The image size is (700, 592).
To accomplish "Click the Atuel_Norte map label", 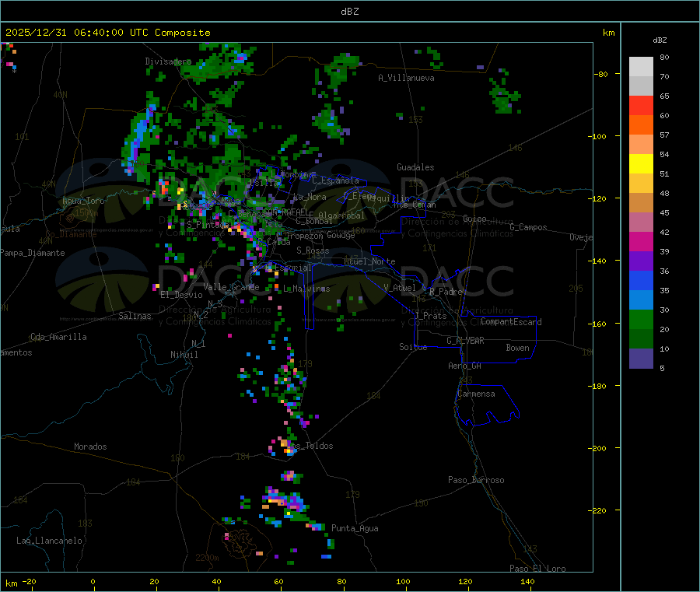I will point(369,261).
